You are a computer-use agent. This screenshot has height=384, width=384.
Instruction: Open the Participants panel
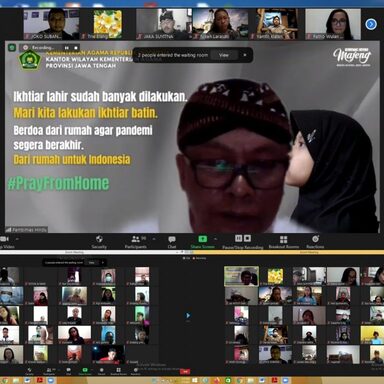click(x=136, y=242)
